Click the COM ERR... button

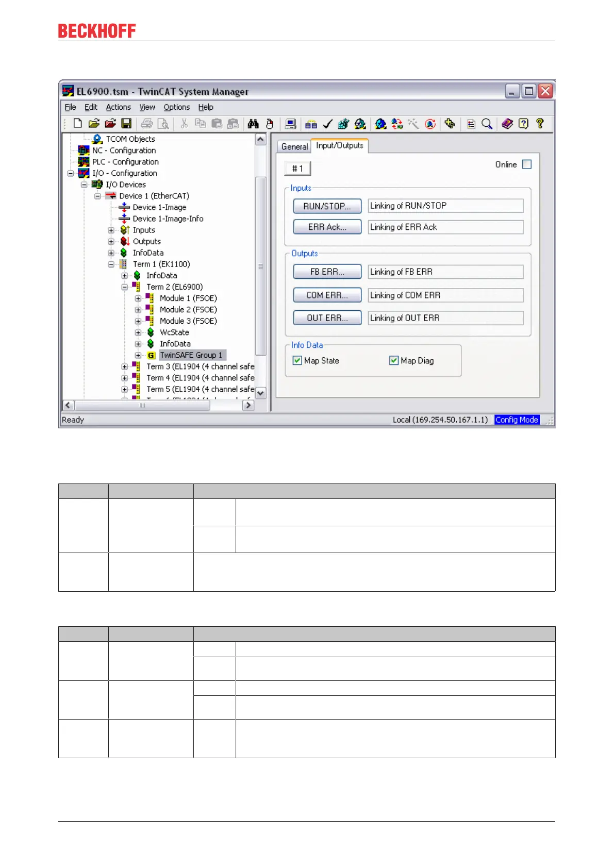pos(327,295)
